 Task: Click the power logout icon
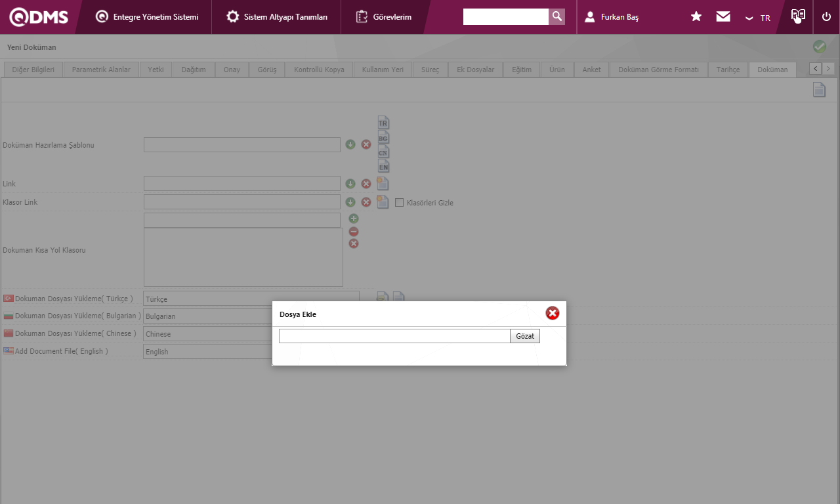[x=826, y=16]
